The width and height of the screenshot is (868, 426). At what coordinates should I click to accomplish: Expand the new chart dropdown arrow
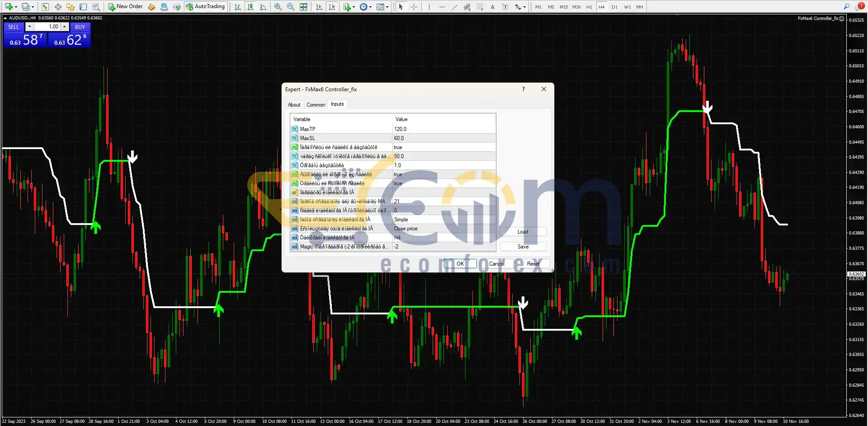click(x=16, y=7)
